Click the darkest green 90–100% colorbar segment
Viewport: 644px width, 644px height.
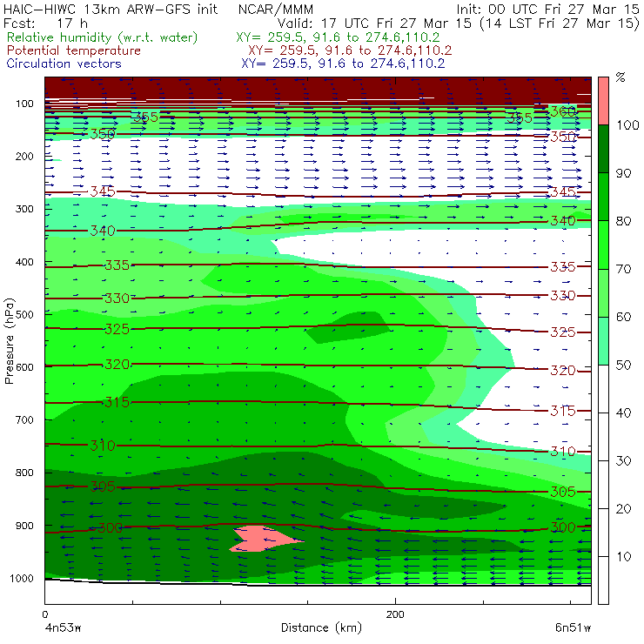pos(603,149)
